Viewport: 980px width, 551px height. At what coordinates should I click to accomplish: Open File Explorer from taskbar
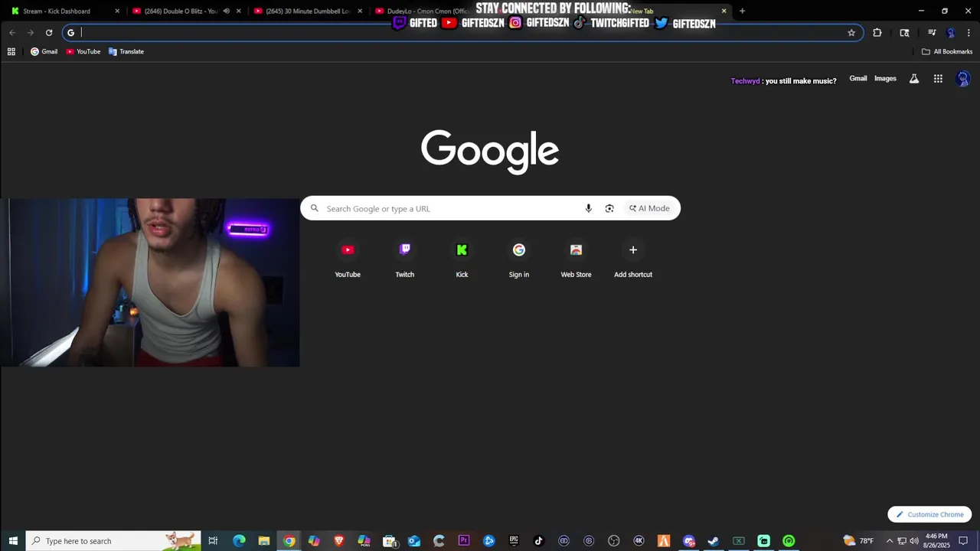click(x=264, y=541)
